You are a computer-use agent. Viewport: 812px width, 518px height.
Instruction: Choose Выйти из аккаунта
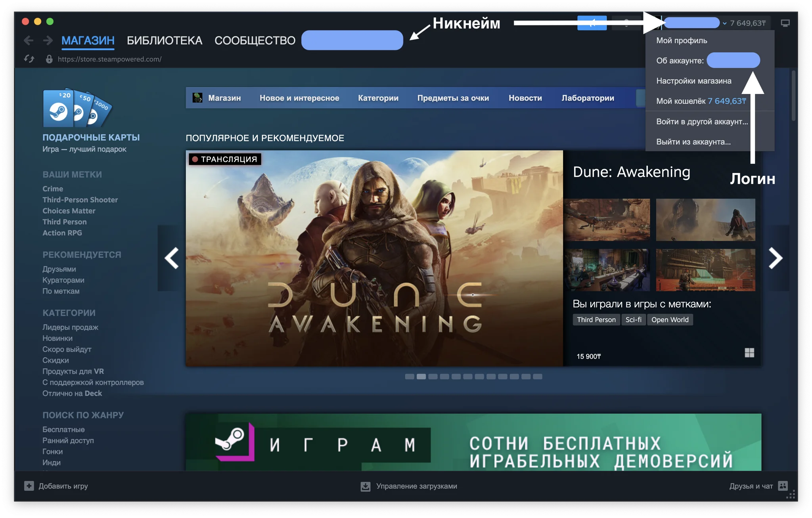(710, 142)
